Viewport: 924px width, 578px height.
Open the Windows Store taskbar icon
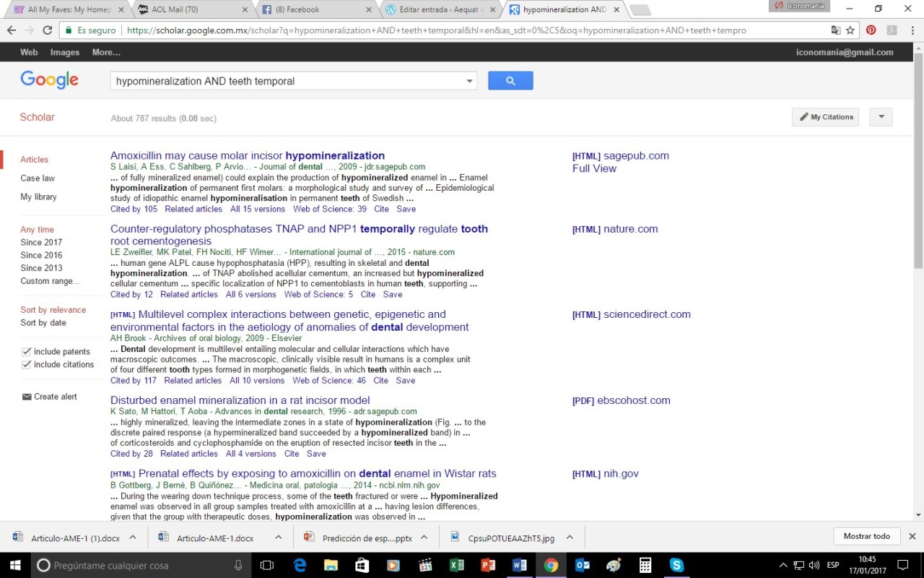[362, 565]
